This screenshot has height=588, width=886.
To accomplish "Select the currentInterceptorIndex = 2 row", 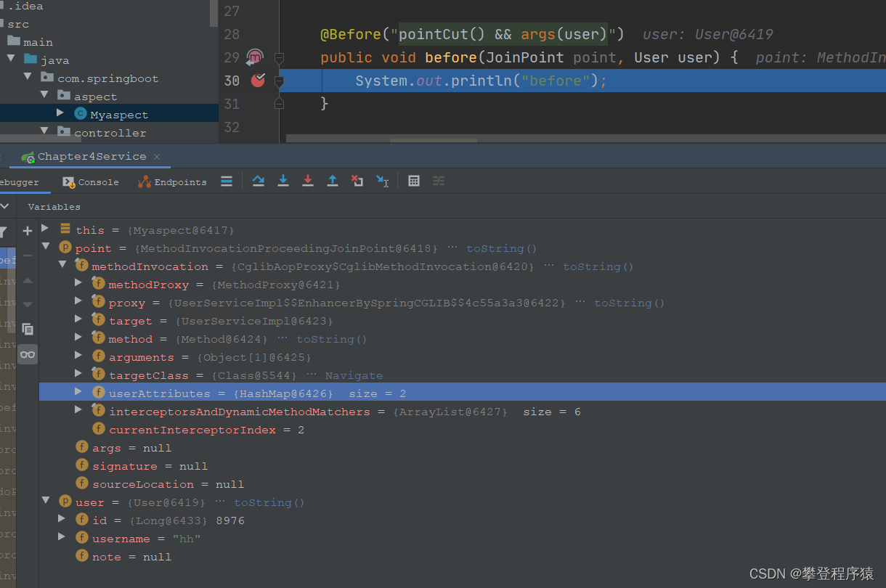I will (463, 430).
